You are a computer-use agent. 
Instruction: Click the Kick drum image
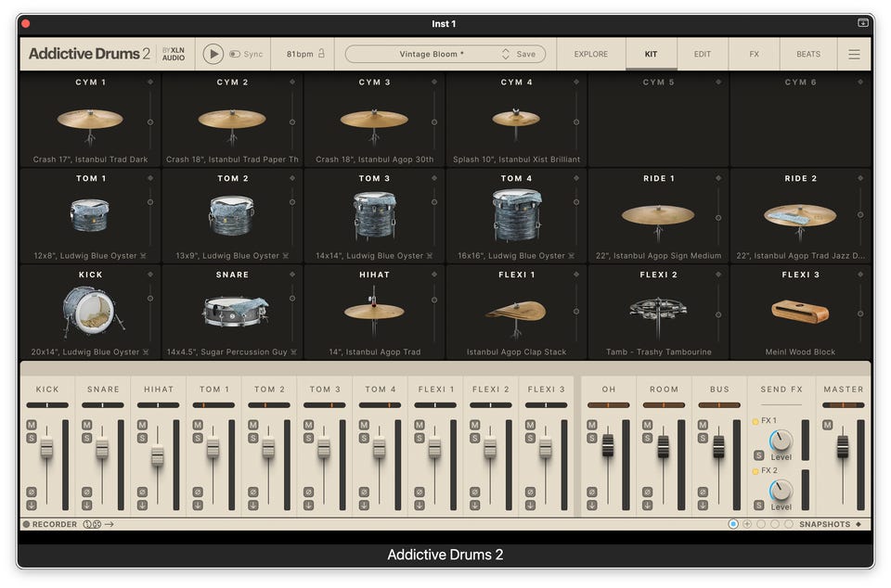tap(92, 311)
